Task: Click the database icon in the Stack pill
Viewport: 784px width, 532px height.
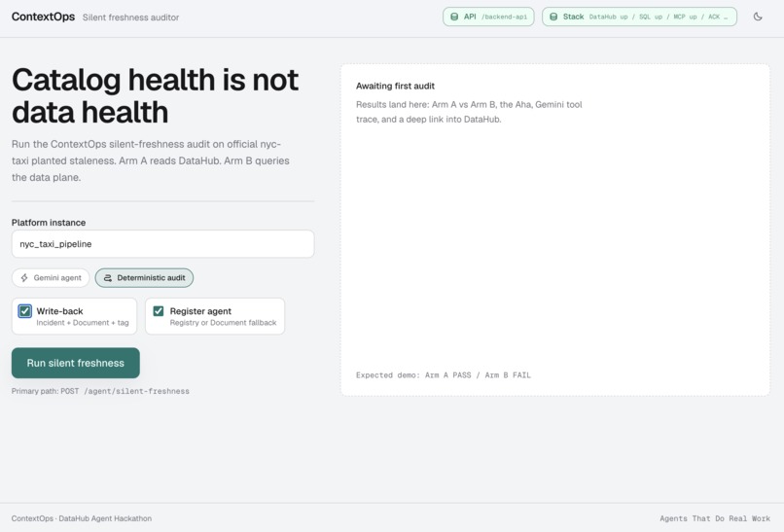Action: tap(553, 17)
